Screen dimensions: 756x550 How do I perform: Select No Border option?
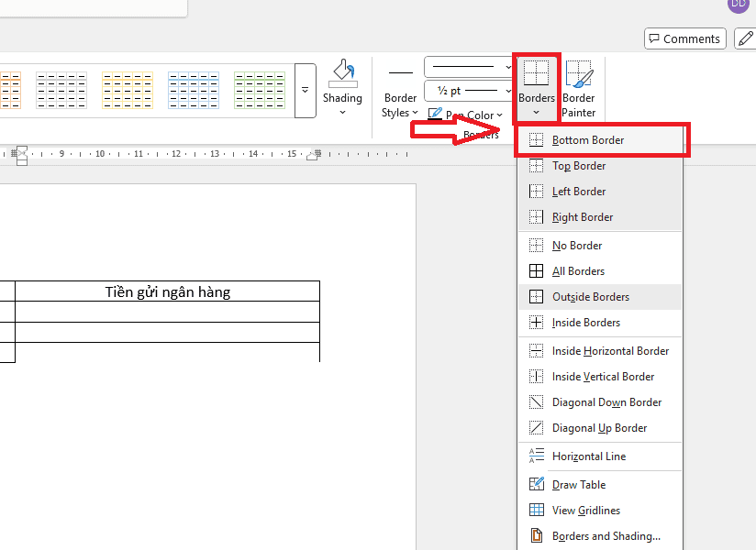pos(577,246)
